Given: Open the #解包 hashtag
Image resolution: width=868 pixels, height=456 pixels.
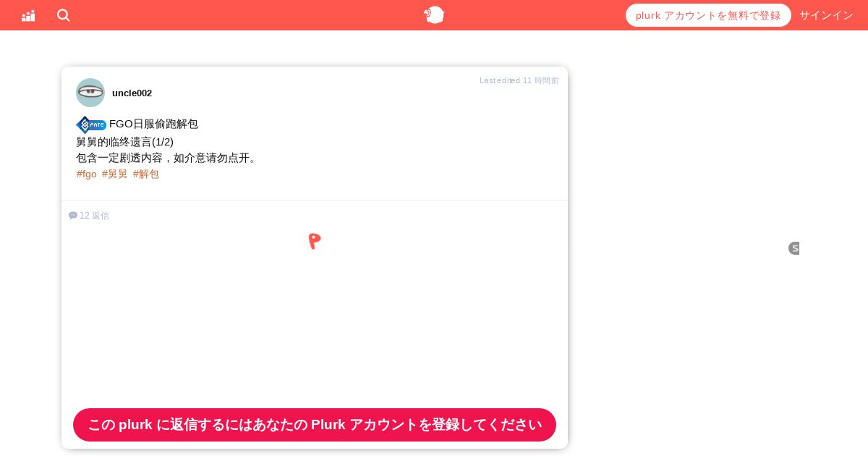Looking at the screenshot, I should (x=145, y=174).
